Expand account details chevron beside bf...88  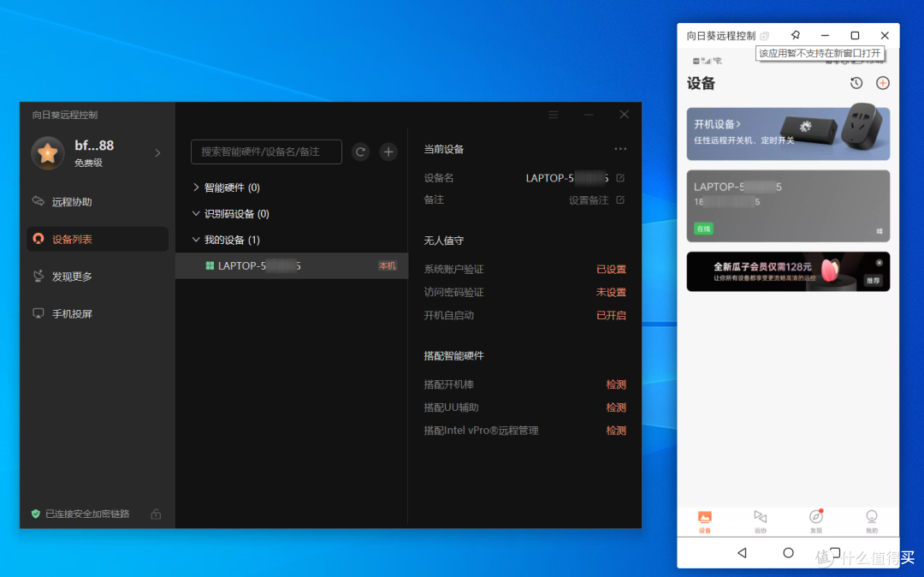pos(157,153)
